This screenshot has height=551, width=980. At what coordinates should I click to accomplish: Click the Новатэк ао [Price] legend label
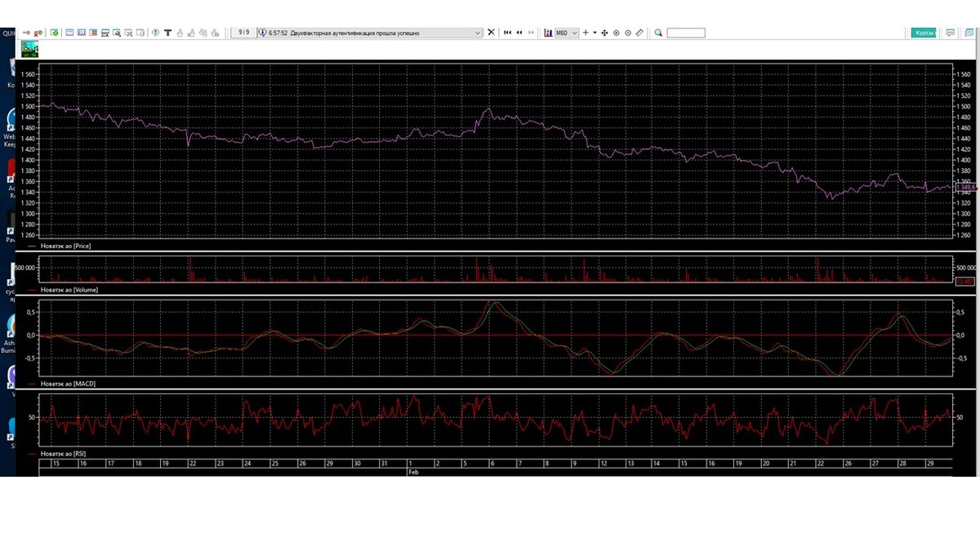[x=65, y=246]
